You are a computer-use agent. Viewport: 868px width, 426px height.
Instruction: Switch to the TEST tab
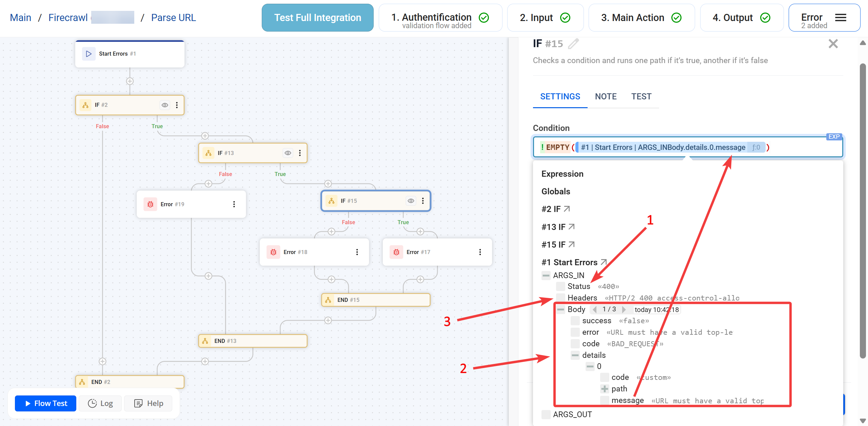point(641,97)
